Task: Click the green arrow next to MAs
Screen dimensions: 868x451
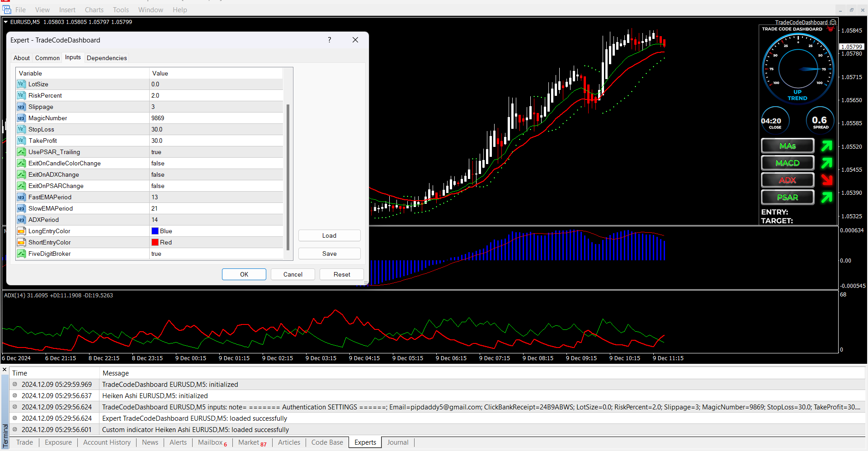Action: point(826,146)
